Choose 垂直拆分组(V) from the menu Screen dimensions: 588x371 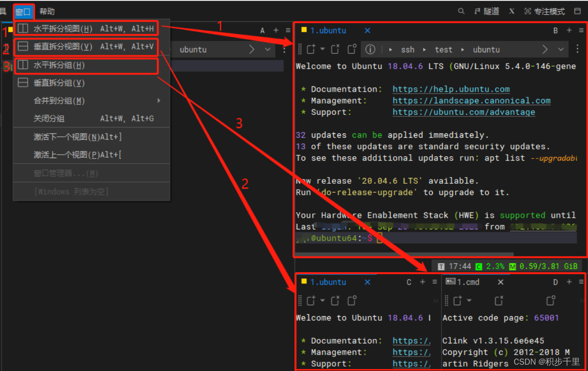[x=92, y=83]
